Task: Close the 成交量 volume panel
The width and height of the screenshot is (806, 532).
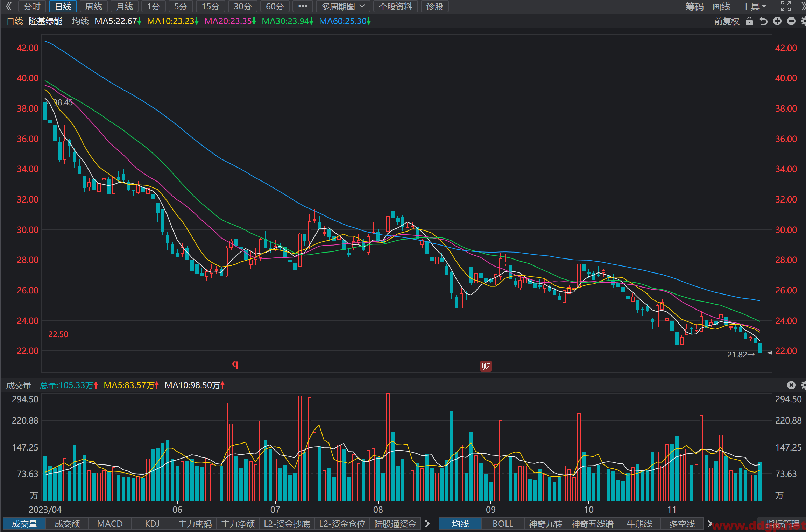Action: (791, 385)
